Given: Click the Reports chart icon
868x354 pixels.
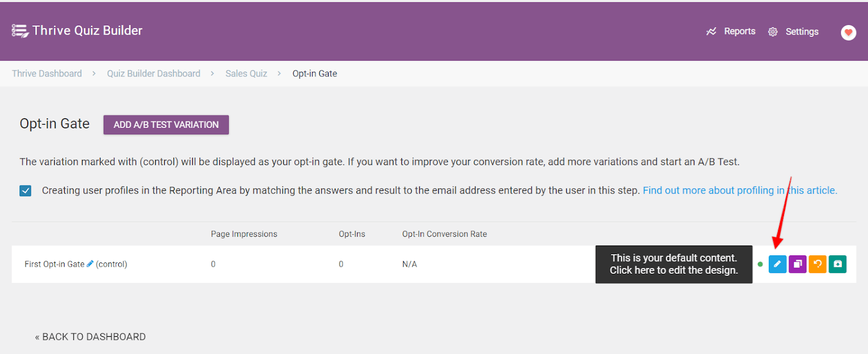Looking at the screenshot, I should point(711,31).
